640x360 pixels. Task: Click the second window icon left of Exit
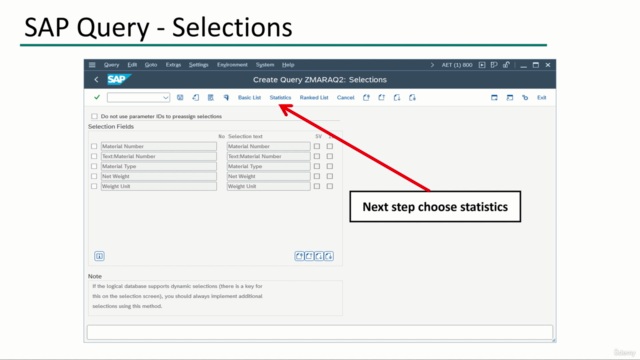coord(510,98)
